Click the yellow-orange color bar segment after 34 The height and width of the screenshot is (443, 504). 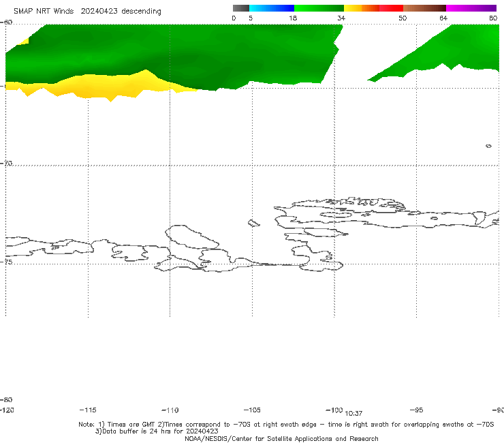coord(361,8)
